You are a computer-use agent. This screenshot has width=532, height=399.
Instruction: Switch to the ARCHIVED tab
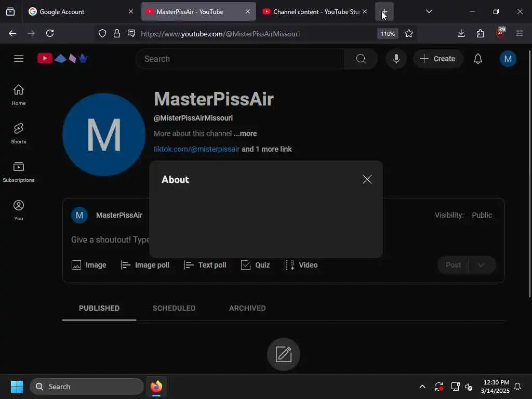pyautogui.click(x=247, y=308)
